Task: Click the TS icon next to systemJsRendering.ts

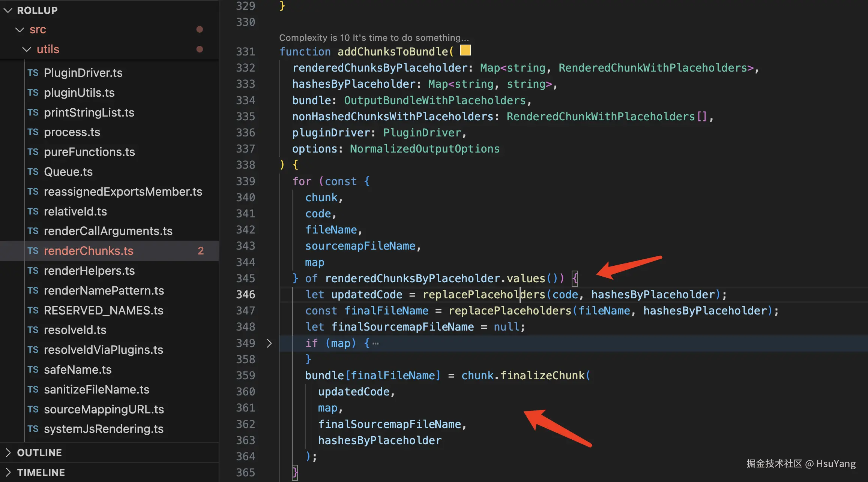Action: 33,429
